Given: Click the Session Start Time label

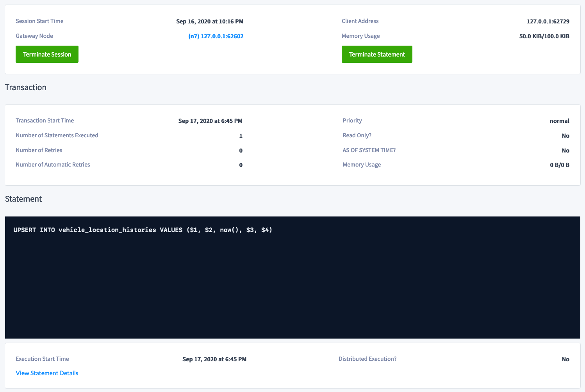Looking at the screenshot, I should pos(39,21).
